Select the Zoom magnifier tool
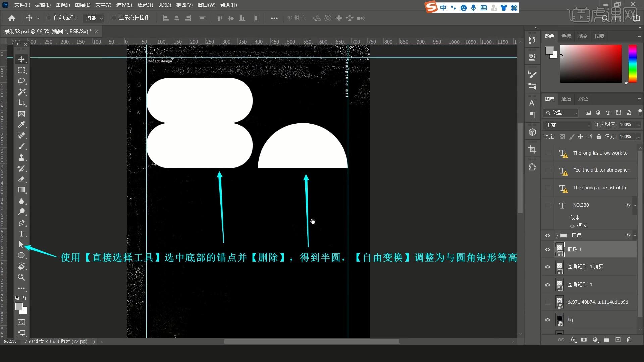The width and height of the screenshot is (644, 362). [x=21, y=277]
